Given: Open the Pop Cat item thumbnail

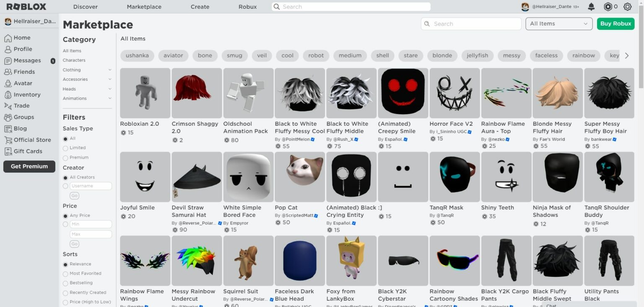Looking at the screenshot, I should [x=299, y=176].
